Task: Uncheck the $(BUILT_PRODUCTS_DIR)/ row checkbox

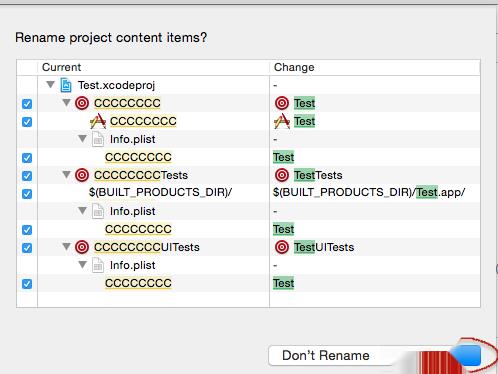Action: [27, 194]
